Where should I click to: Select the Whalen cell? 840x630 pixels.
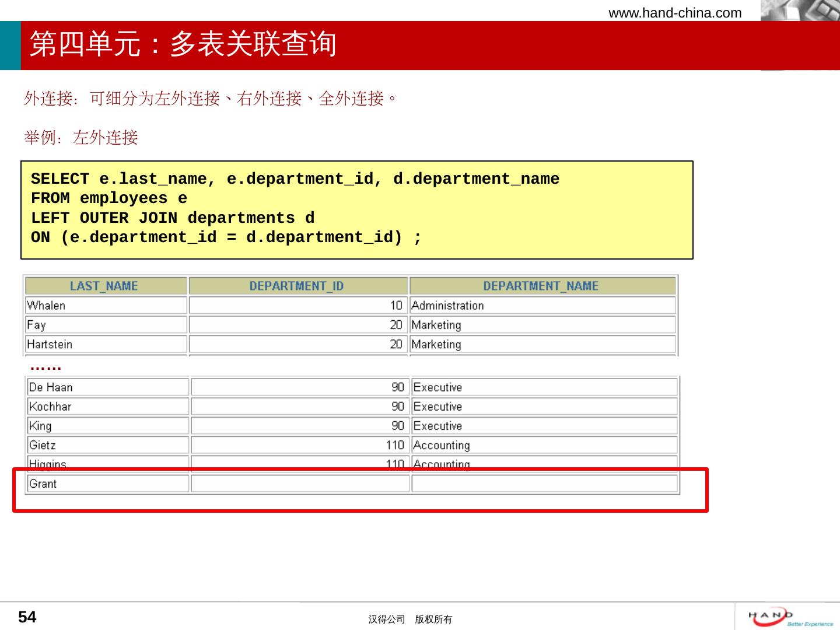[x=106, y=306]
